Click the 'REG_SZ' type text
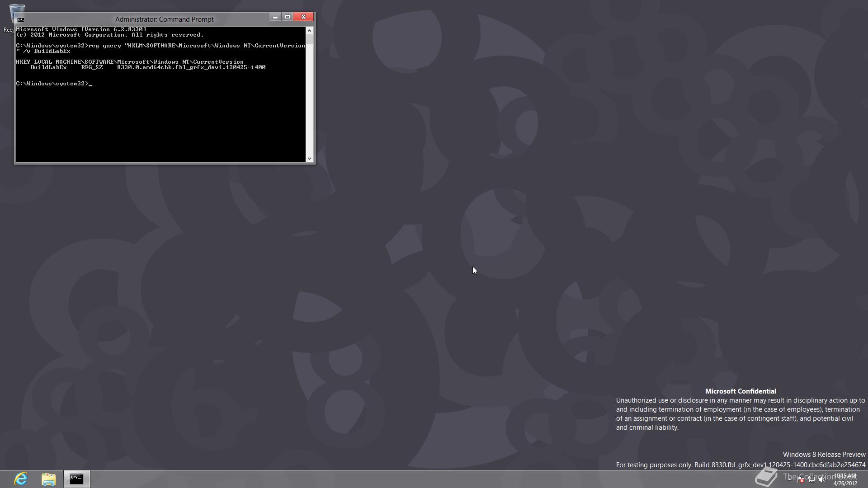 point(92,67)
